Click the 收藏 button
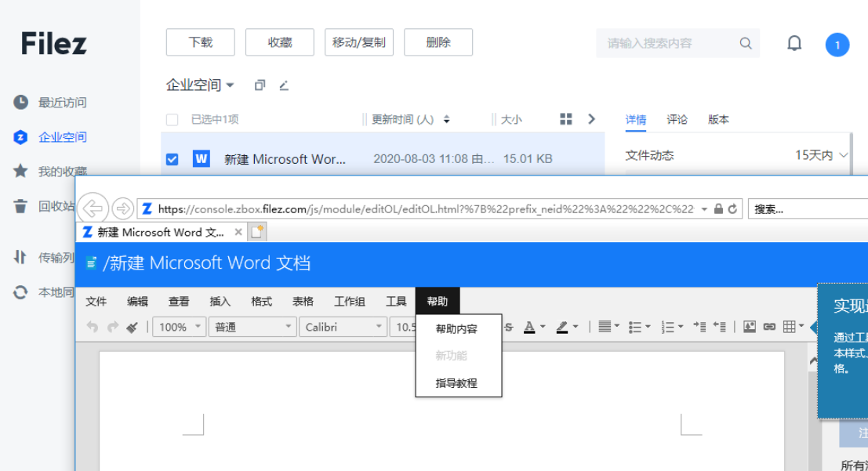The height and width of the screenshot is (471, 868). point(280,42)
